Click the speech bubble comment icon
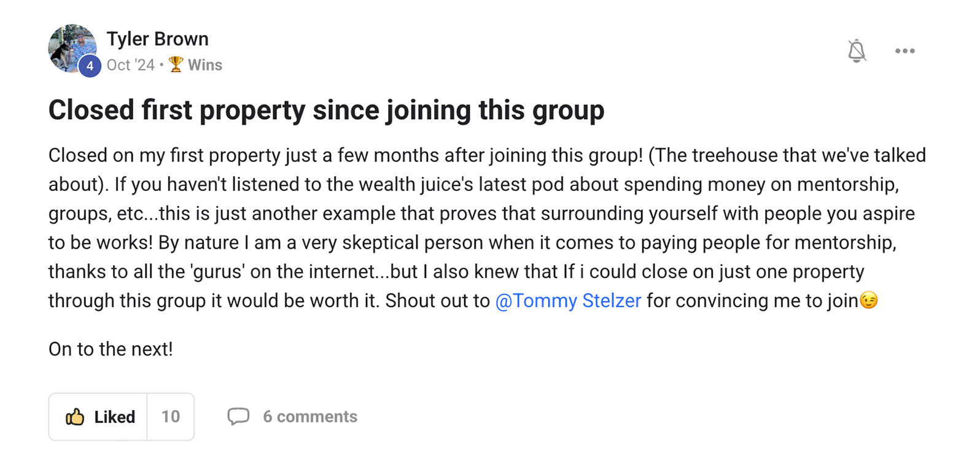The height and width of the screenshot is (458, 980). [238, 416]
